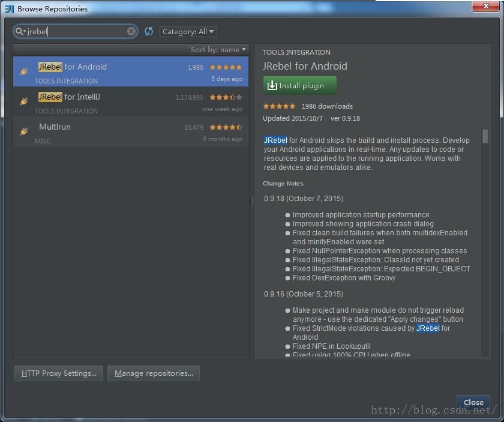Click the '5 days ago' update label

pos(227,79)
